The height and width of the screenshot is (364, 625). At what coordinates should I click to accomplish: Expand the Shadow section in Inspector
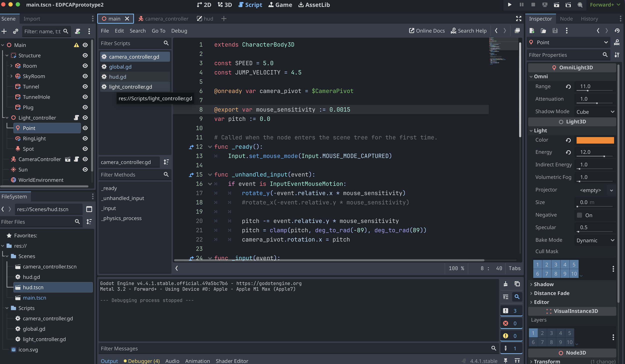[x=543, y=284]
